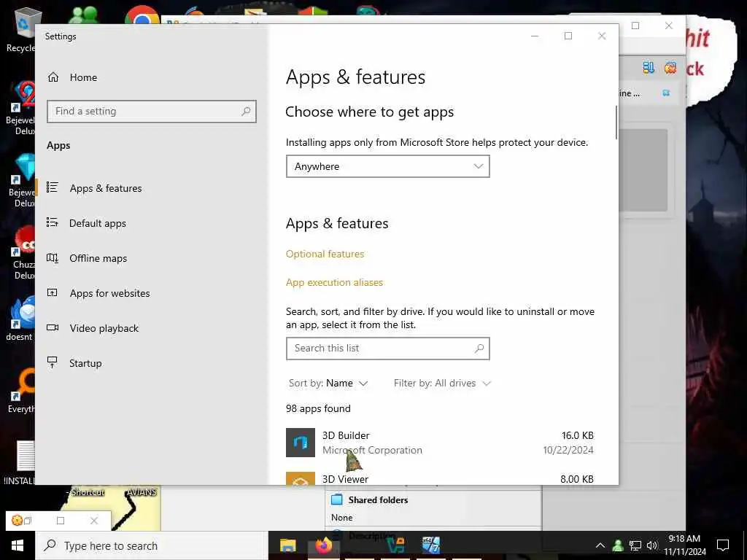Minimize the Settings window
The height and width of the screenshot is (560, 747).
click(x=535, y=36)
